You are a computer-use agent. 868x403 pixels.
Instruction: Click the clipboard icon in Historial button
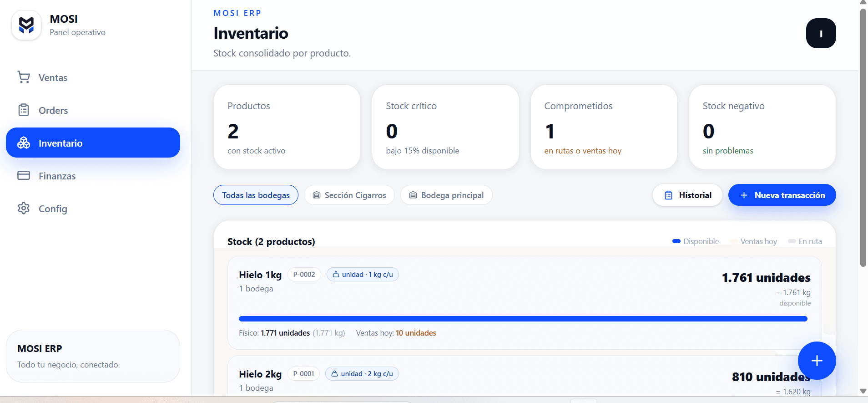[668, 195]
